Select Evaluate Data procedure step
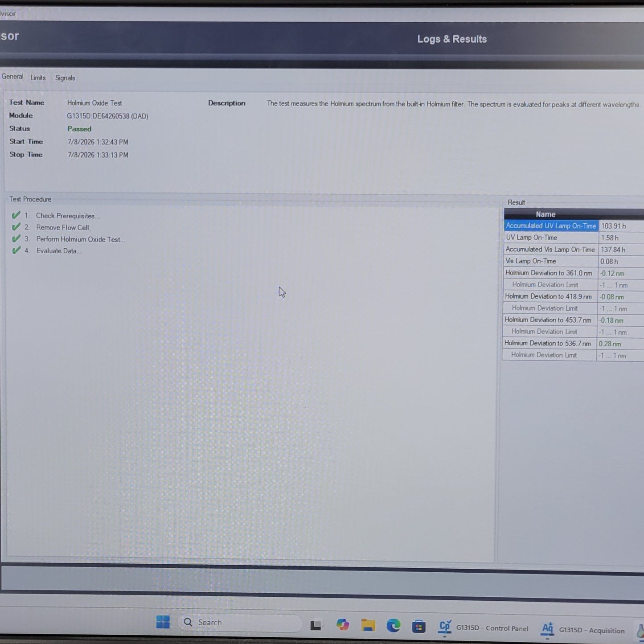 pos(58,251)
